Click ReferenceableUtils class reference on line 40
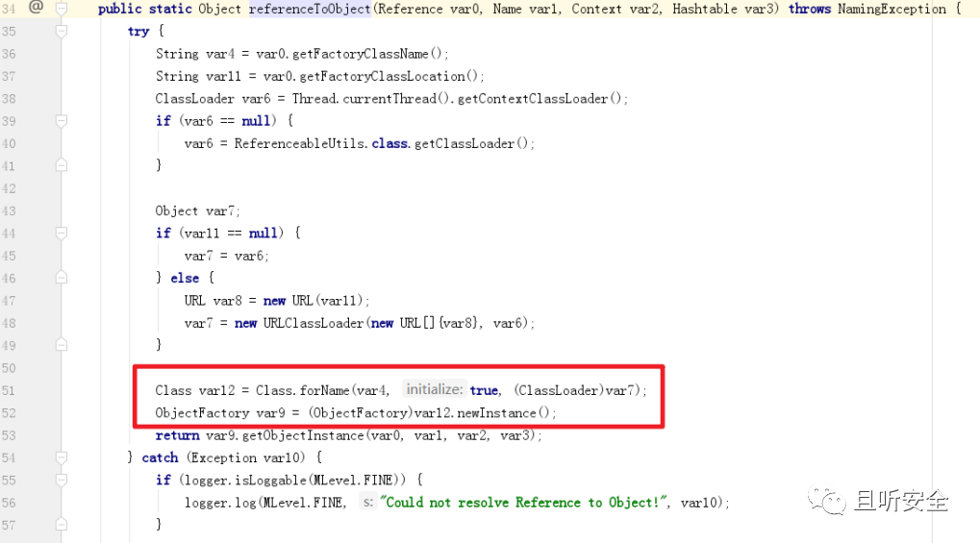980x543 pixels. coord(300,144)
